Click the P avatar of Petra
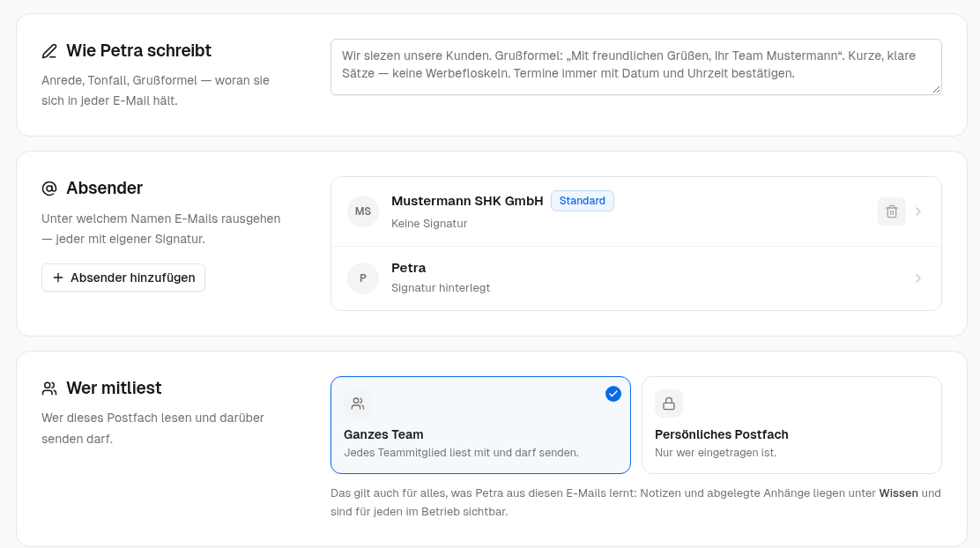The height and width of the screenshot is (548, 980). [363, 278]
